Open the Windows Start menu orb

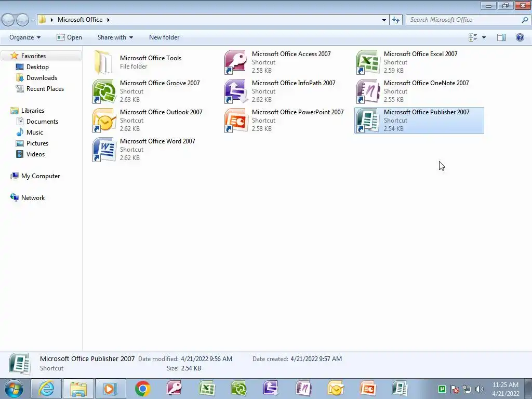(x=14, y=389)
